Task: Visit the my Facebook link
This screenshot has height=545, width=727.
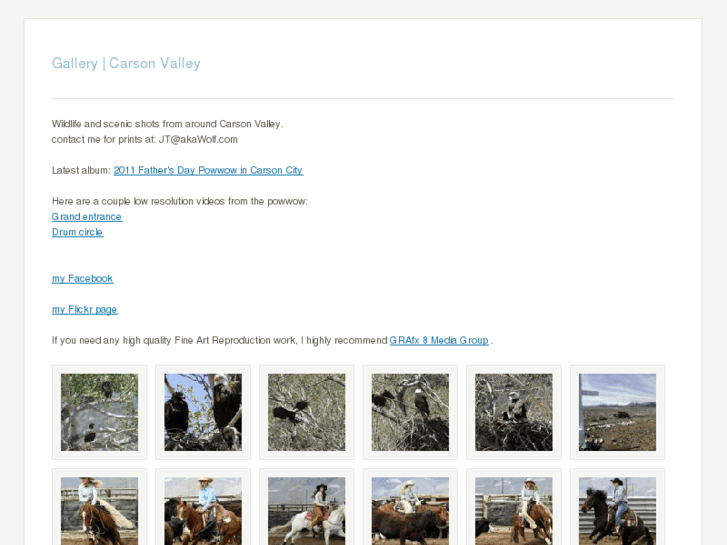Action: 83,278
